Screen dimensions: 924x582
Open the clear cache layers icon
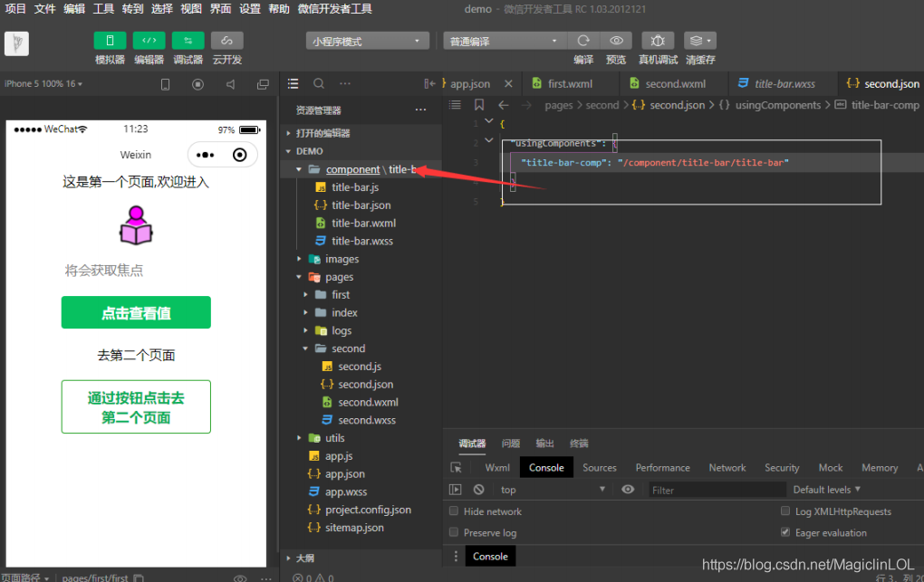point(700,41)
